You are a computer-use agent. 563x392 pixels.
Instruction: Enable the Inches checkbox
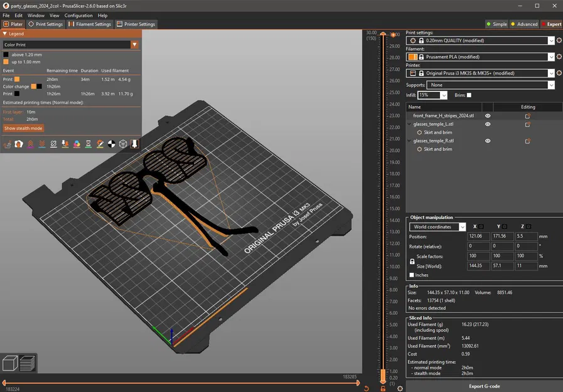coord(412,275)
